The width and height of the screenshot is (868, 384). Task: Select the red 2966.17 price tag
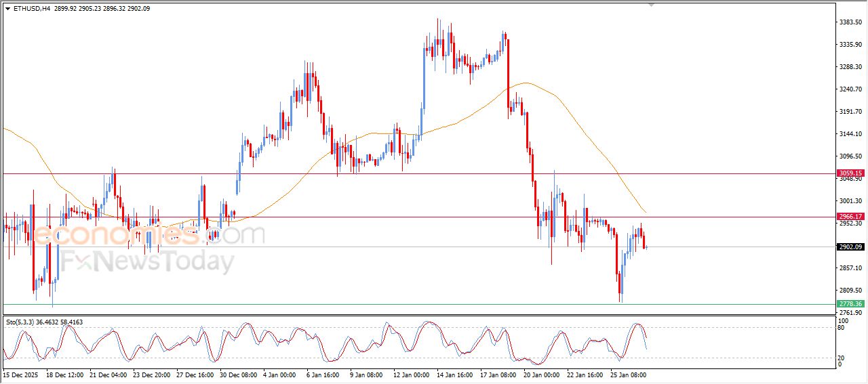850,217
